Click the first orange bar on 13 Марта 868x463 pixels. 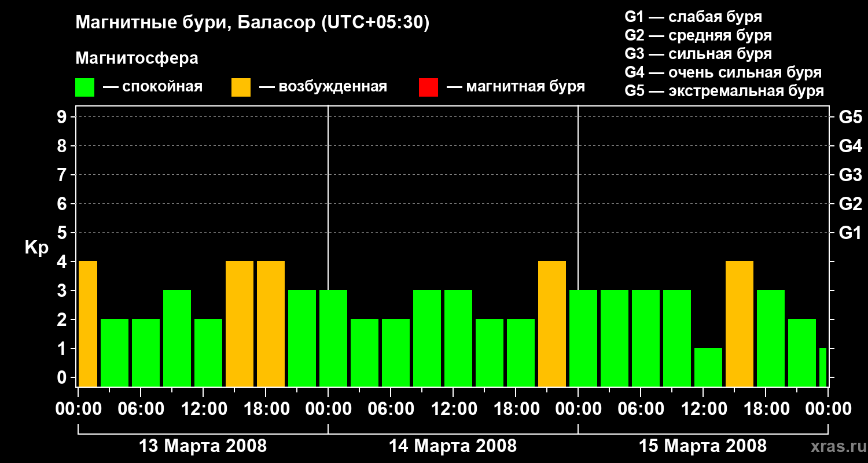[87, 324]
